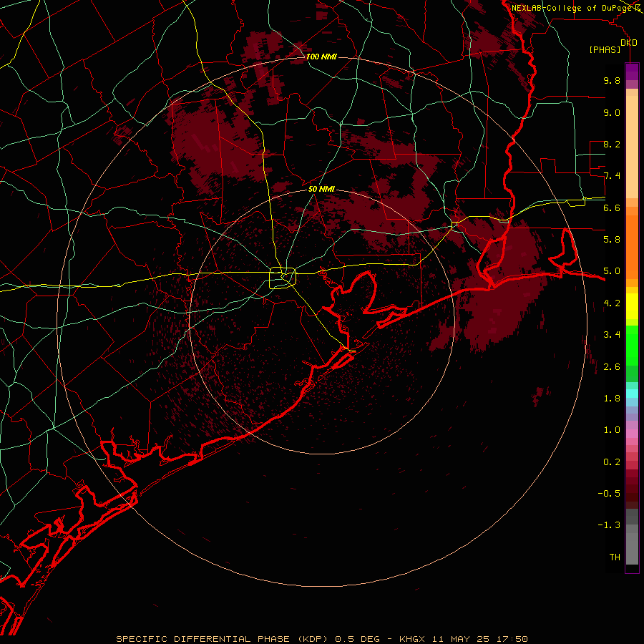Click the "TH" threshold label on the legend
The height and width of the screenshot is (644, 644).
[615, 557]
